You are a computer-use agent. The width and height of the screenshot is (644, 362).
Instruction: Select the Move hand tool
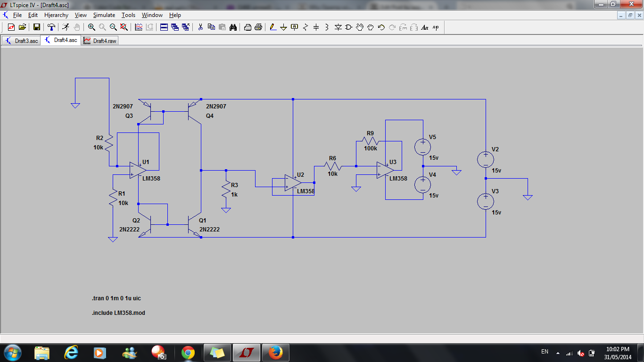[360, 27]
